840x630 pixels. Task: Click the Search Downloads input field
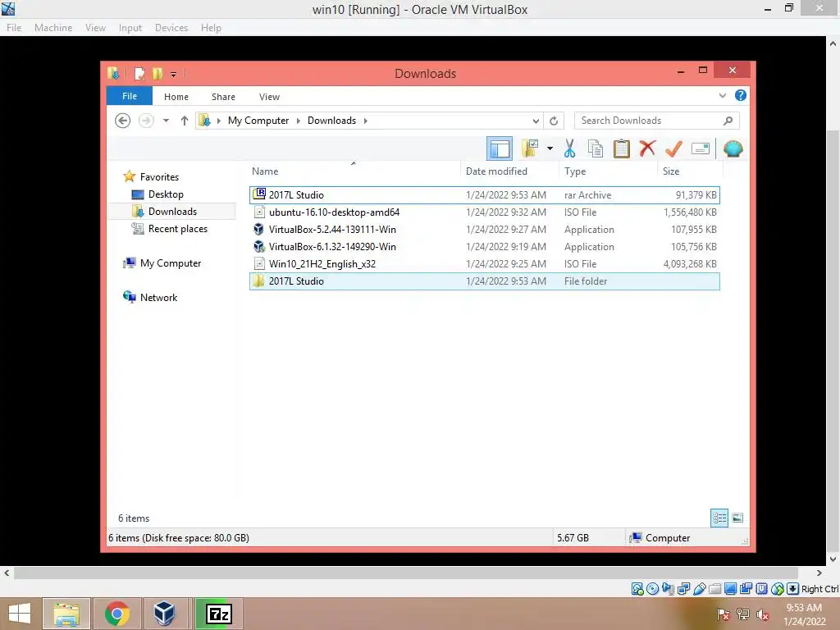(657, 121)
